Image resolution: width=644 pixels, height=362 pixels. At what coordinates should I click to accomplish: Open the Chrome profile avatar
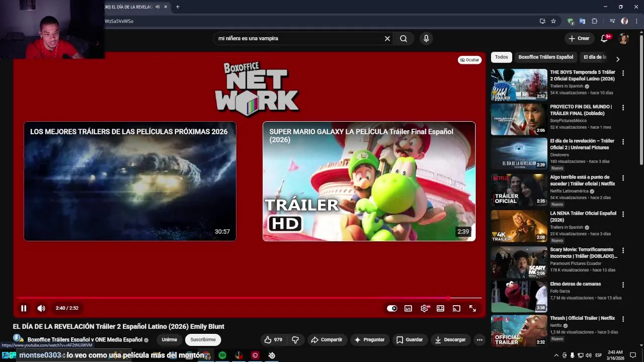pyautogui.click(x=624, y=21)
